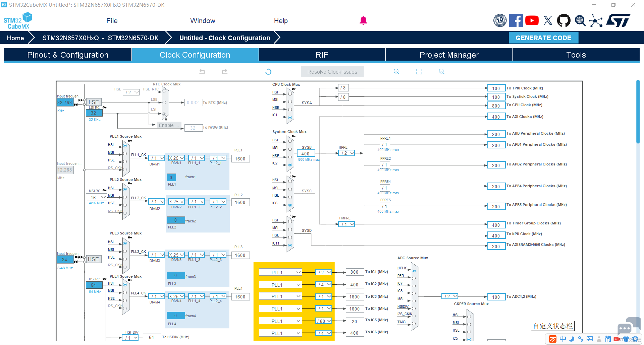Click the LSE oscillator block

(94, 102)
